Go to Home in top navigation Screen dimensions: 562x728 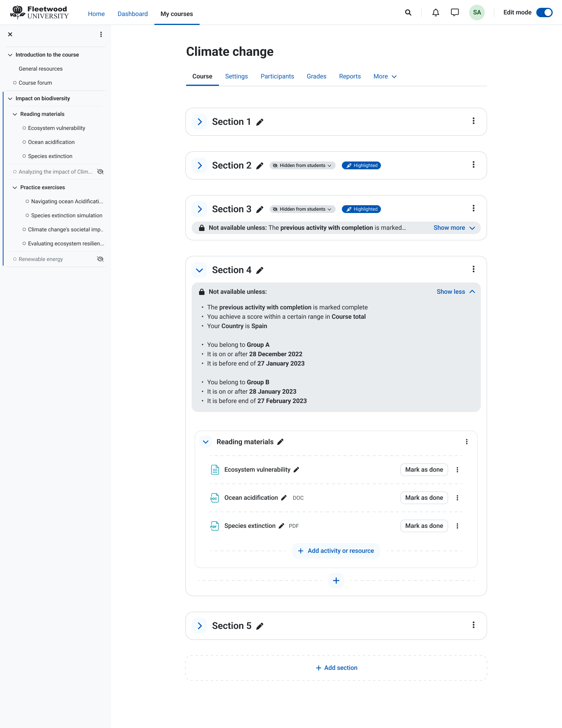(96, 14)
